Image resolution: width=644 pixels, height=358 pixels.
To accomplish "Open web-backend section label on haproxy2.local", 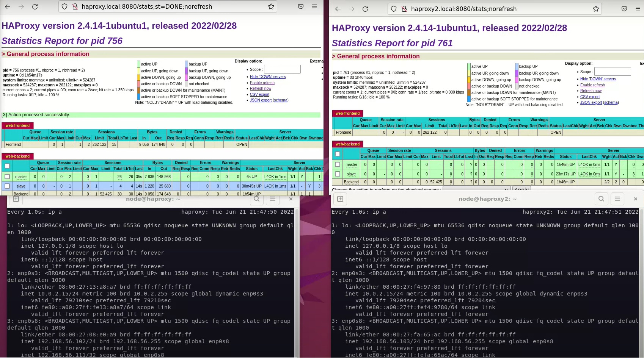I will coord(347,144).
